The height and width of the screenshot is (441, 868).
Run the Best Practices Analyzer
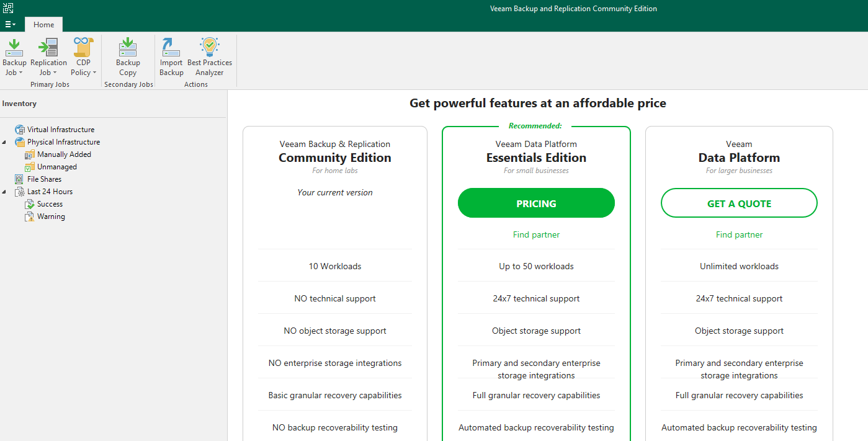(x=210, y=56)
